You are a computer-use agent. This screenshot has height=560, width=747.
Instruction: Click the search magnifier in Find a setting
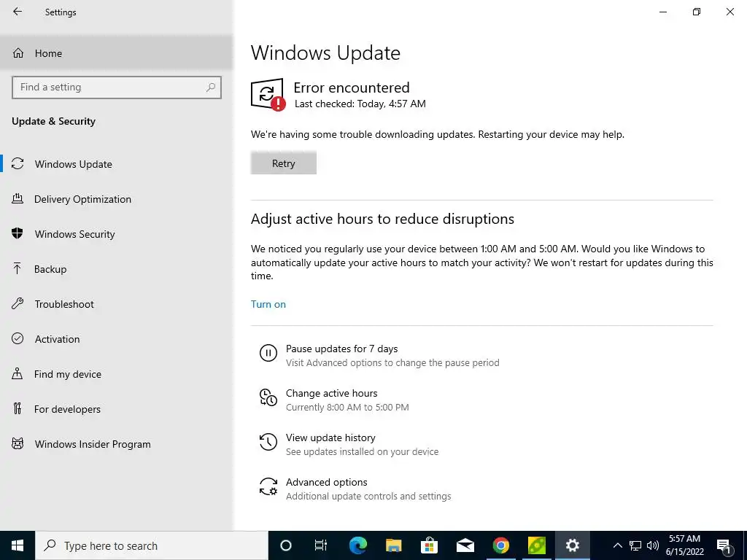click(x=211, y=87)
